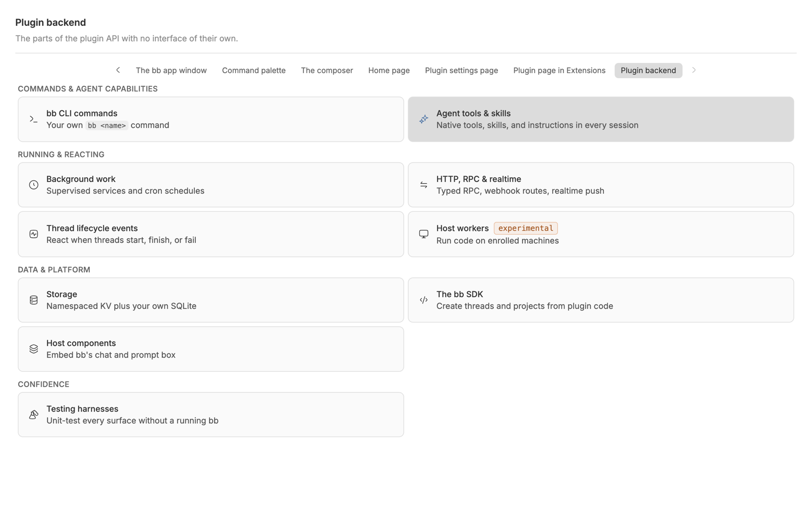Open the Command palette tab
This screenshot has width=812, height=508.
(254, 71)
